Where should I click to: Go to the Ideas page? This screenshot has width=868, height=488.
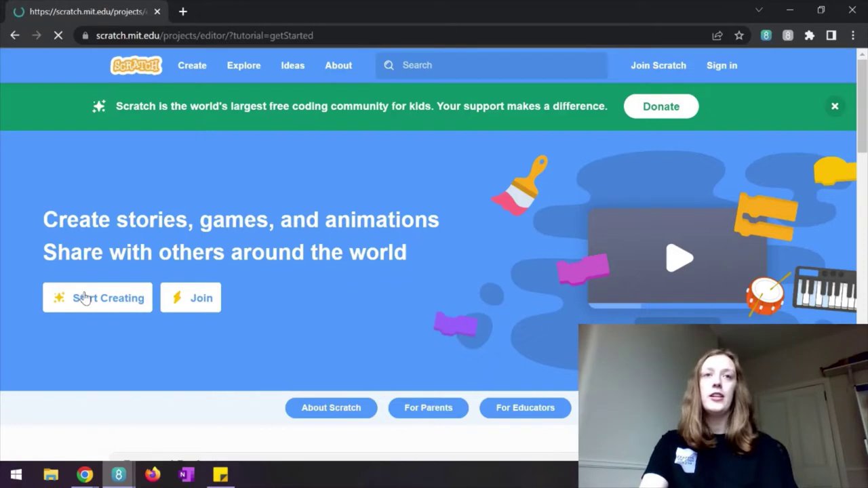tap(292, 65)
